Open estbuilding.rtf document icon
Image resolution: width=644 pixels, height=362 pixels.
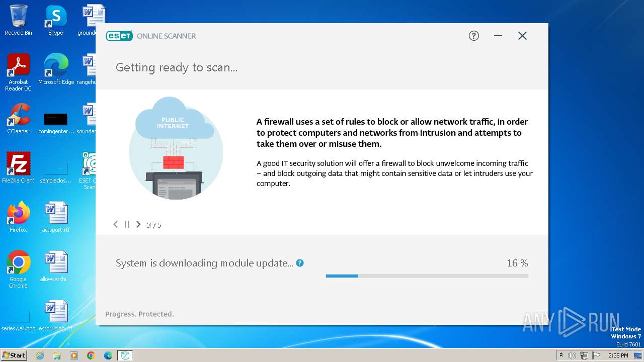[56, 316]
